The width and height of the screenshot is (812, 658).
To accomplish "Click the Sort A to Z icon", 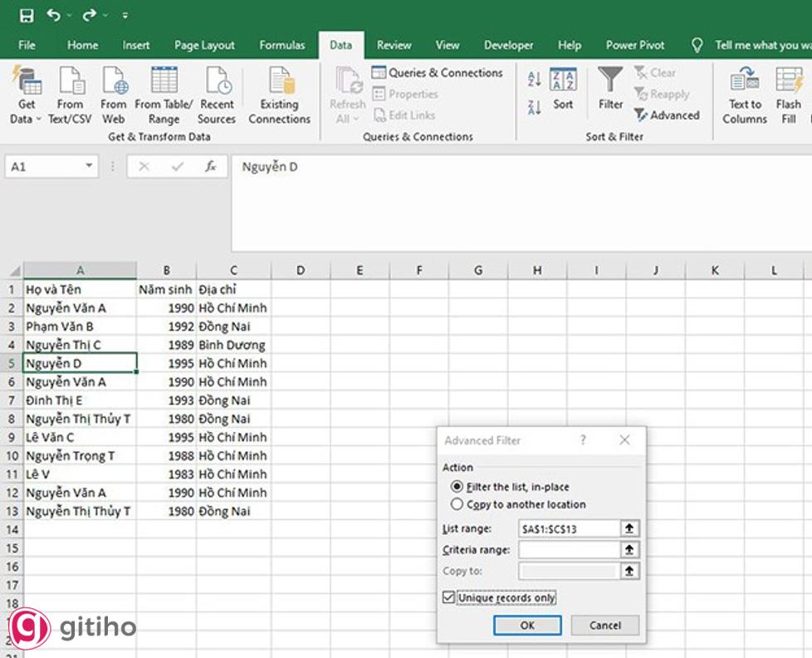I will [535, 79].
